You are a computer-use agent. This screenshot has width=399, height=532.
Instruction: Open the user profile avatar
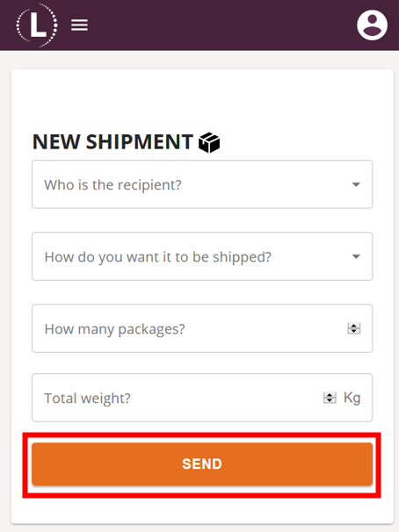click(x=372, y=25)
